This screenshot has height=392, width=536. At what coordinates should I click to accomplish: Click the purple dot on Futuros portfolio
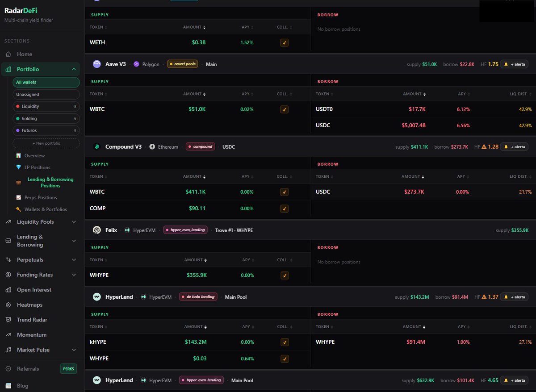point(17,131)
